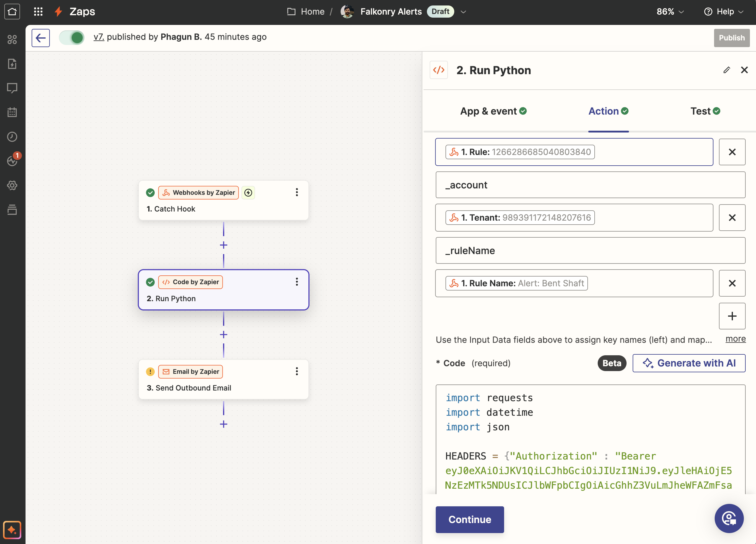Image resolution: width=756 pixels, height=544 pixels.
Task: Select the Run Python step card
Action: point(224,290)
